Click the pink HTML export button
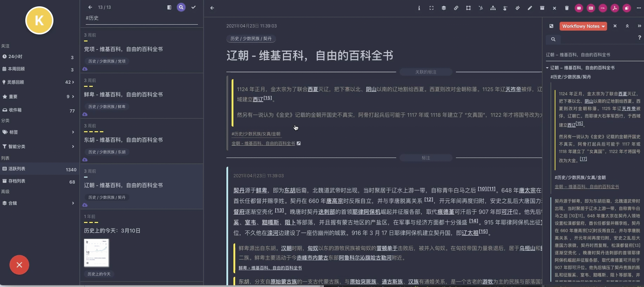Image resolution: width=644 pixels, height=287 pixels. 603,8
